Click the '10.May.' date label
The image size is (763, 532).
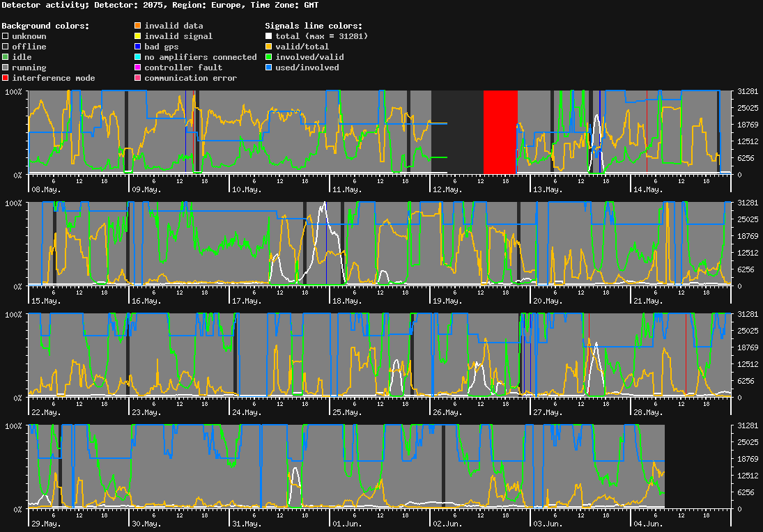click(x=247, y=189)
